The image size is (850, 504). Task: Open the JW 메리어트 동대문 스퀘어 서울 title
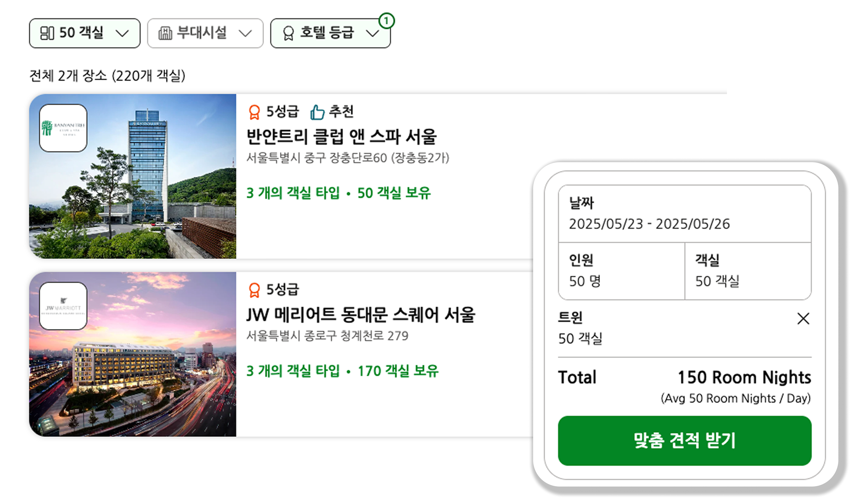click(361, 315)
